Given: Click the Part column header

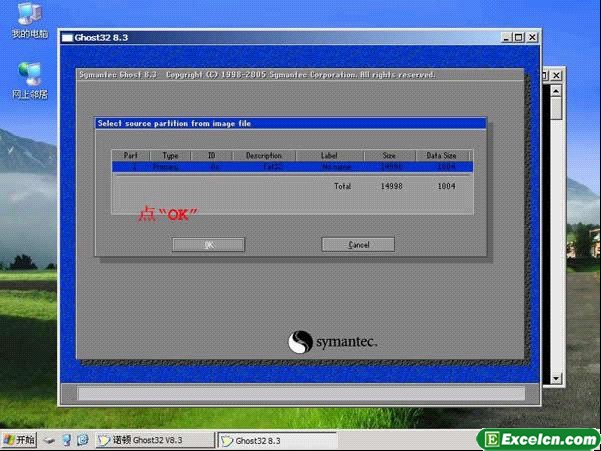Looking at the screenshot, I should (130, 156).
